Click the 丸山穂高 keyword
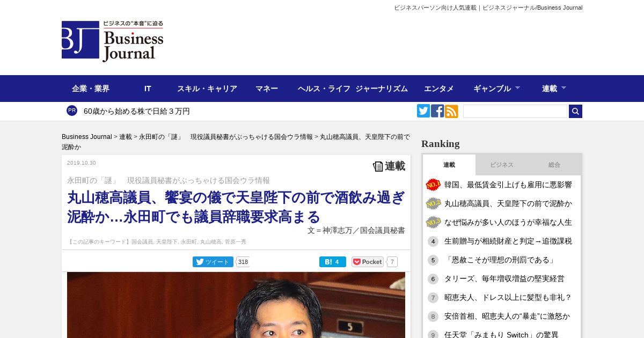 pyautogui.click(x=211, y=242)
